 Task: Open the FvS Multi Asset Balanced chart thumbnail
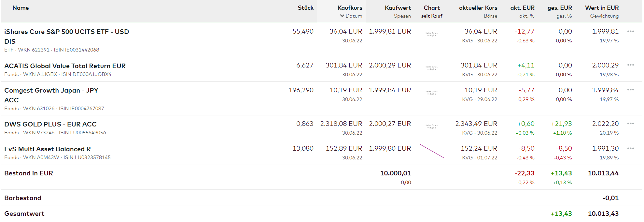coord(432,151)
